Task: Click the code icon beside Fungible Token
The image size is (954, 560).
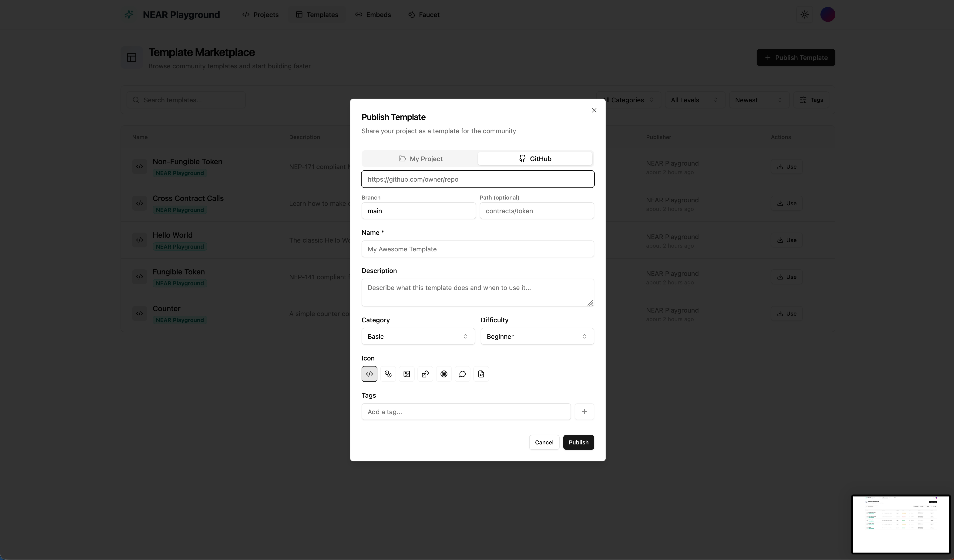Action: (x=139, y=277)
